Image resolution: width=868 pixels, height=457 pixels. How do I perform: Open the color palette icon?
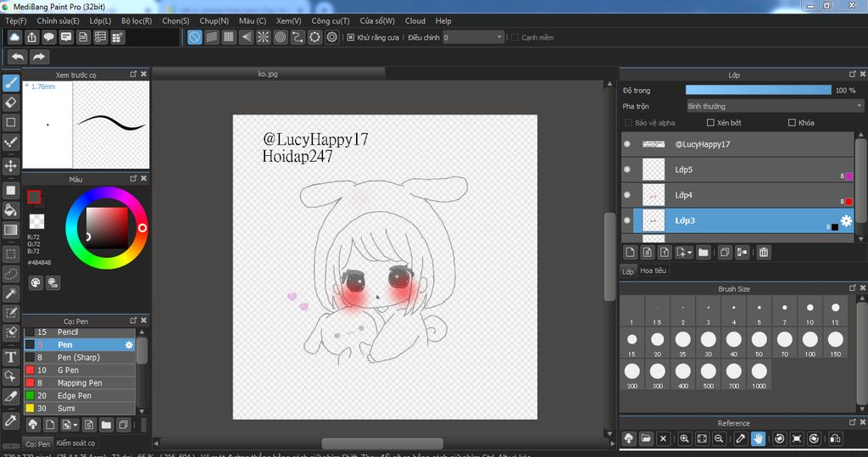(x=36, y=283)
